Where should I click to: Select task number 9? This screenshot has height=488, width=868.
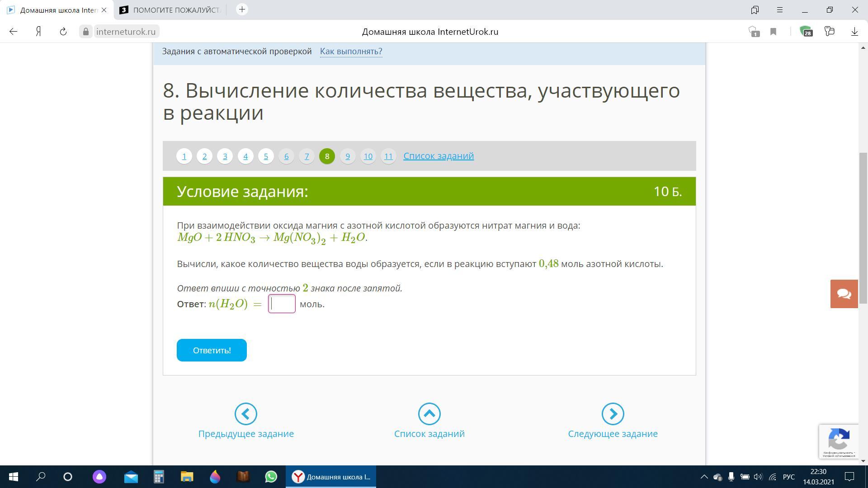pyautogui.click(x=348, y=156)
